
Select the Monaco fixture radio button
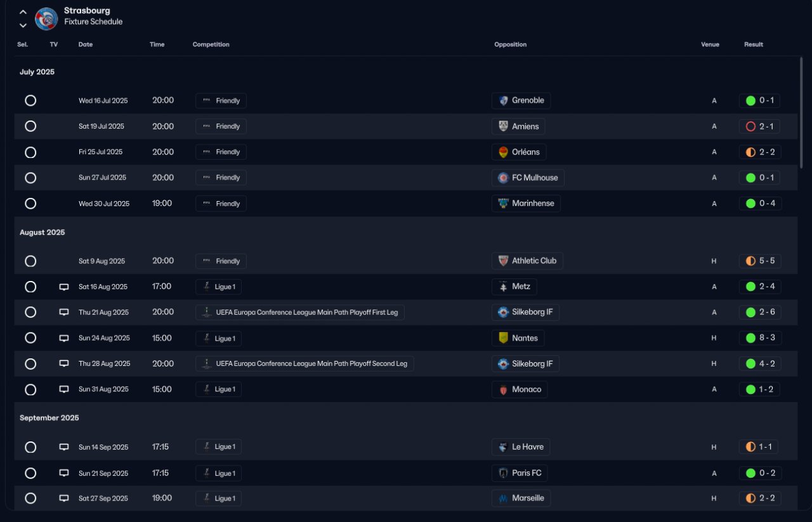tap(30, 389)
